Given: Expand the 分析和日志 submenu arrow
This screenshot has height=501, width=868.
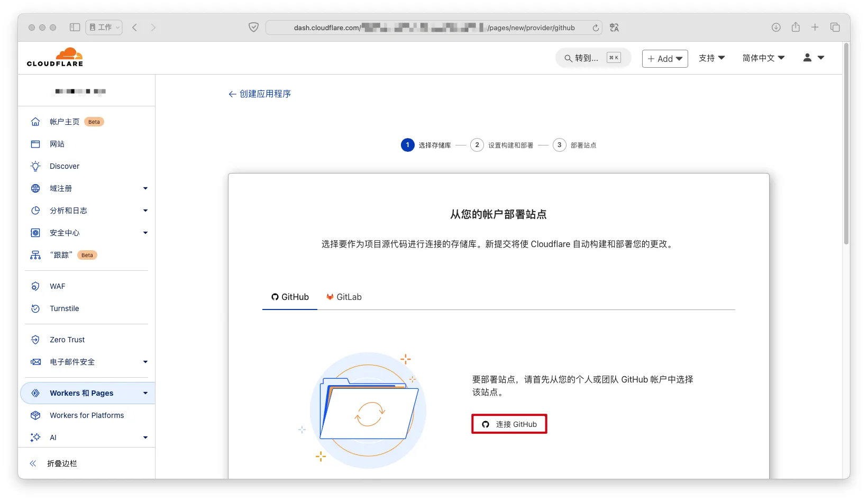Looking at the screenshot, I should click(x=145, y=211).
